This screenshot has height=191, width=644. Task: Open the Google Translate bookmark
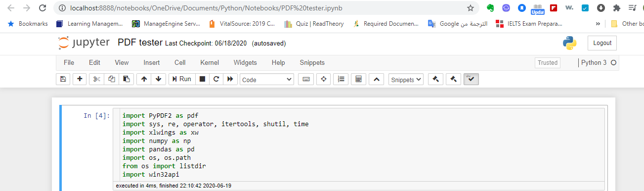pyautogui.click(x=458, y=23)
